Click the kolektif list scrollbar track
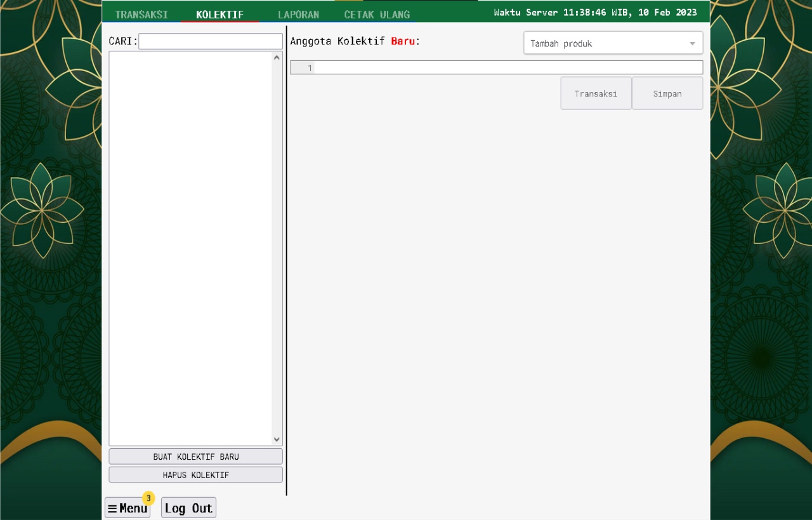The width and height of the screenshot is (812, 520). pyautogui.click(x=277, y=248)
